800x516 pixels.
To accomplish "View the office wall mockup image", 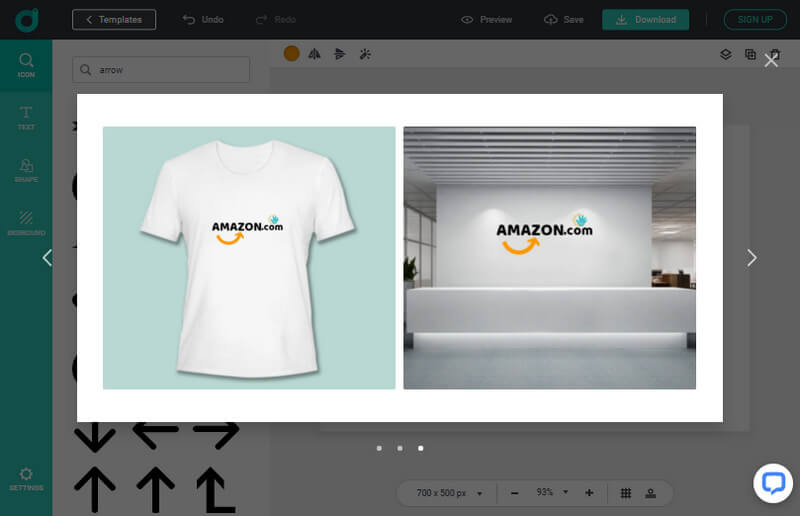I will click(x=549, y=258).
